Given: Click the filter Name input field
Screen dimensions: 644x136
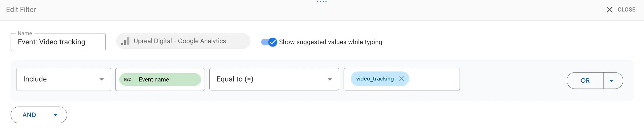Looking at the screenshot, I should click(58, 42).
